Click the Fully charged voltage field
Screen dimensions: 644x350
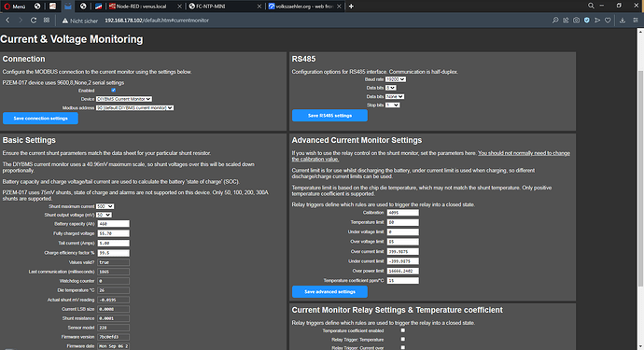click(x=113, y=233)
